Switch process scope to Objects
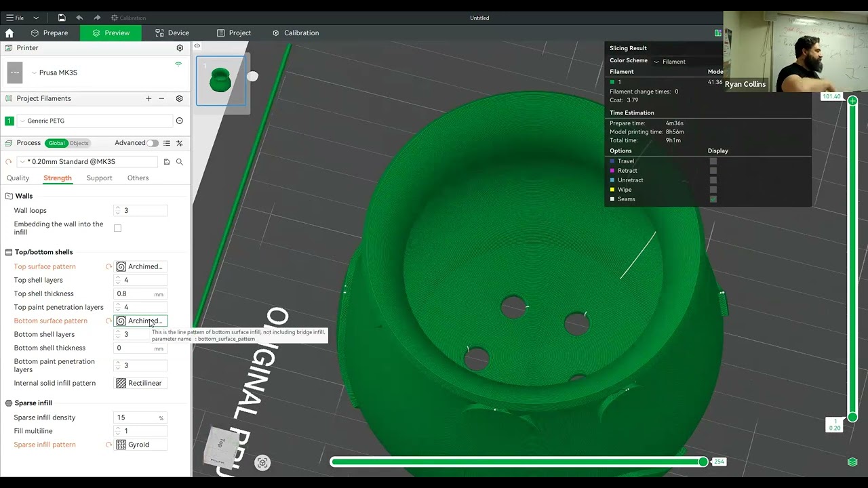 [79, 143]
